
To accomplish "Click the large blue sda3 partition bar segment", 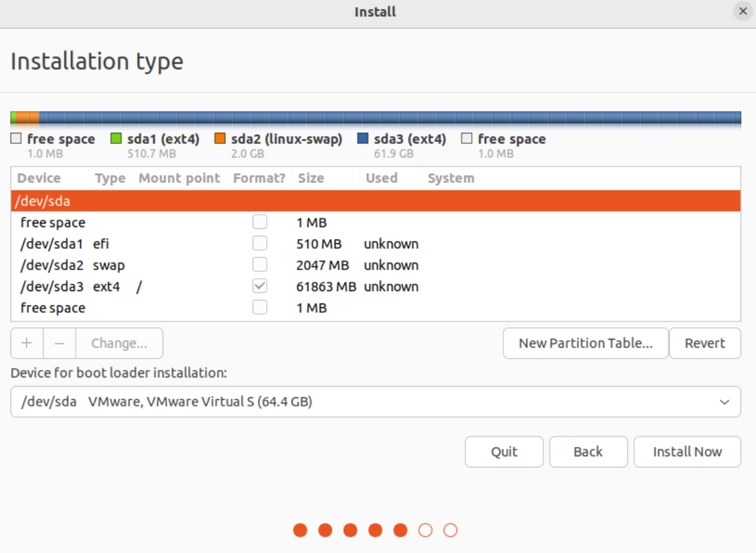I will pyautogui.click(x=390, y=117).
